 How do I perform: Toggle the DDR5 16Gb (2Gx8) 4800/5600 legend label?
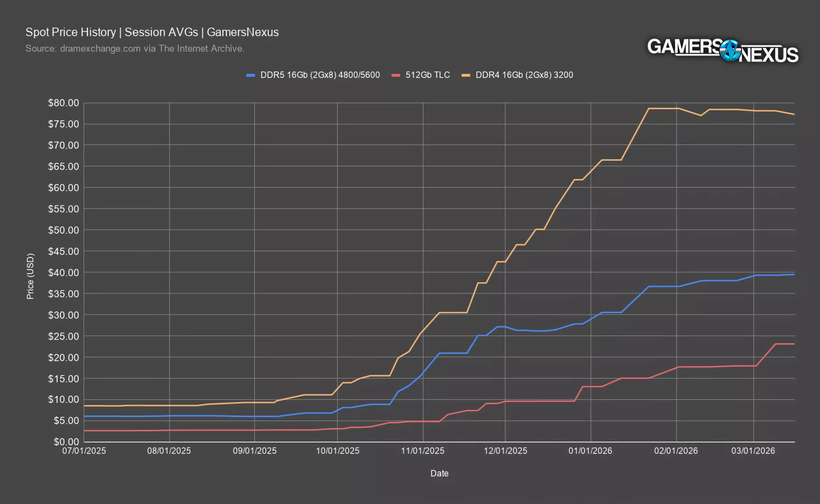point(320,75)
